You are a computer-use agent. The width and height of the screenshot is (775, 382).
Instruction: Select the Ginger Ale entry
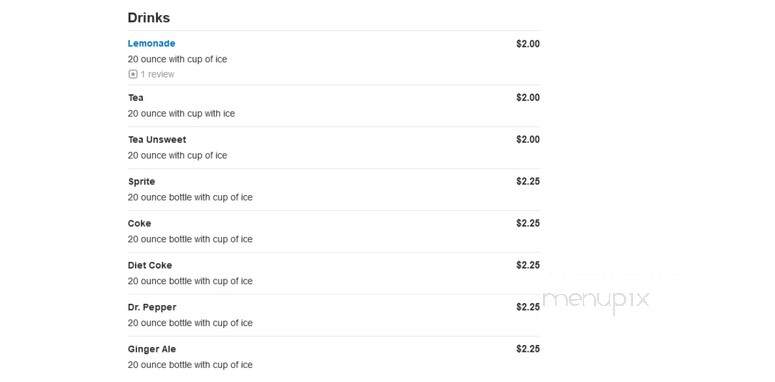pyautogui.click(x=152, y=349)
